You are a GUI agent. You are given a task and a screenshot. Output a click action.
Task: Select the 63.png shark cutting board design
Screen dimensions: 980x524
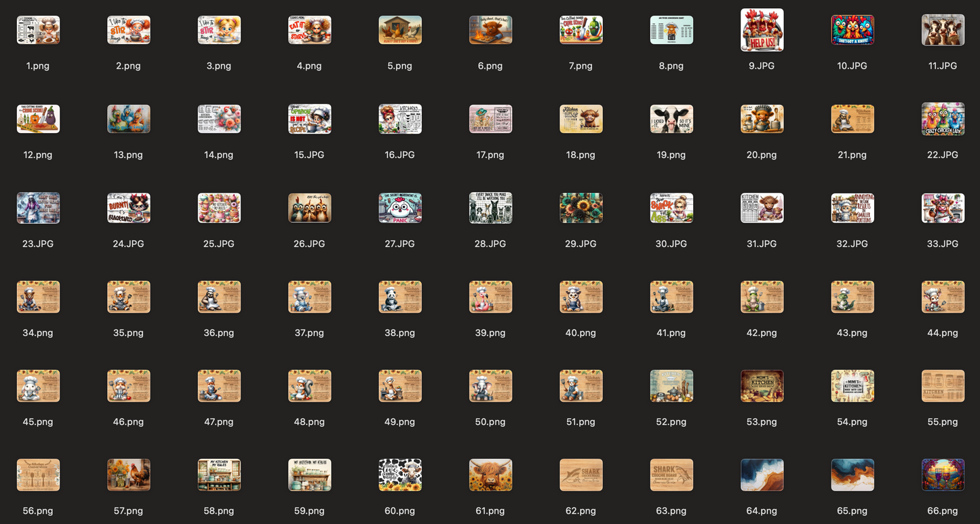point(671,474)
